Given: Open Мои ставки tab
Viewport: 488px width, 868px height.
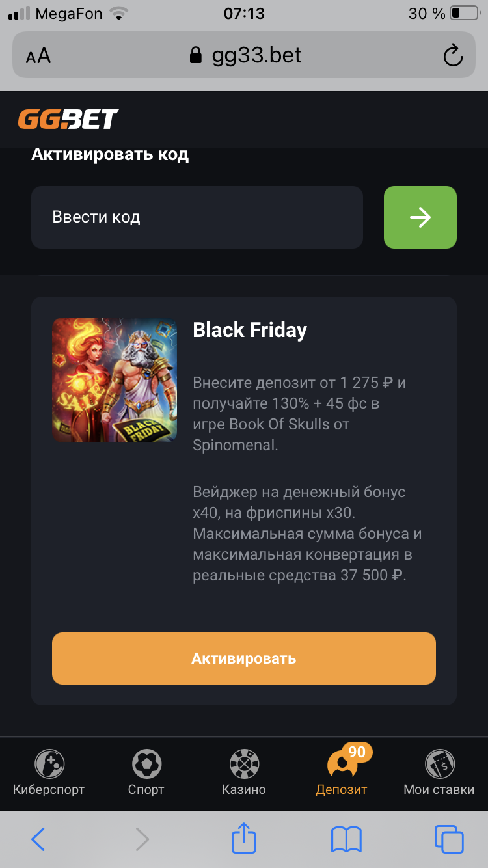Looking at the screenshot, I should [439, 773].
